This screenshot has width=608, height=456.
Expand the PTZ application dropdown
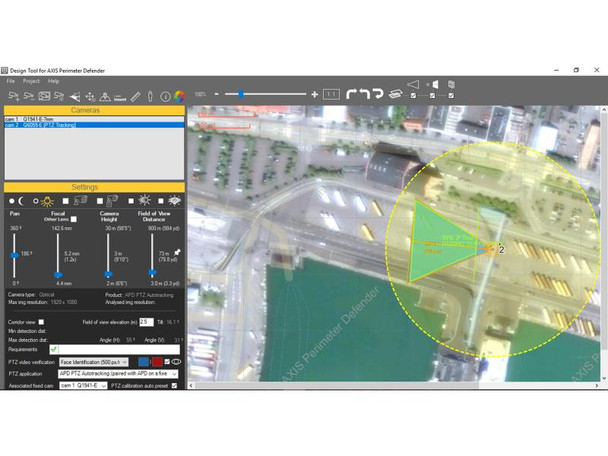119,373
